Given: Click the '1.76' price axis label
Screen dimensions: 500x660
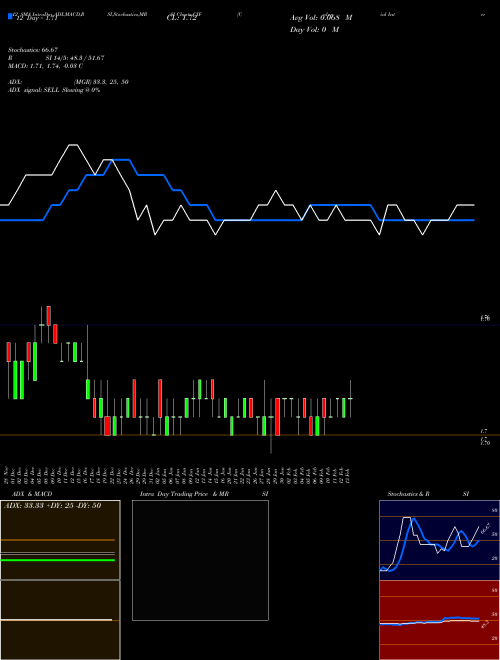Looking at the screenshot, I should click(485, 319).
